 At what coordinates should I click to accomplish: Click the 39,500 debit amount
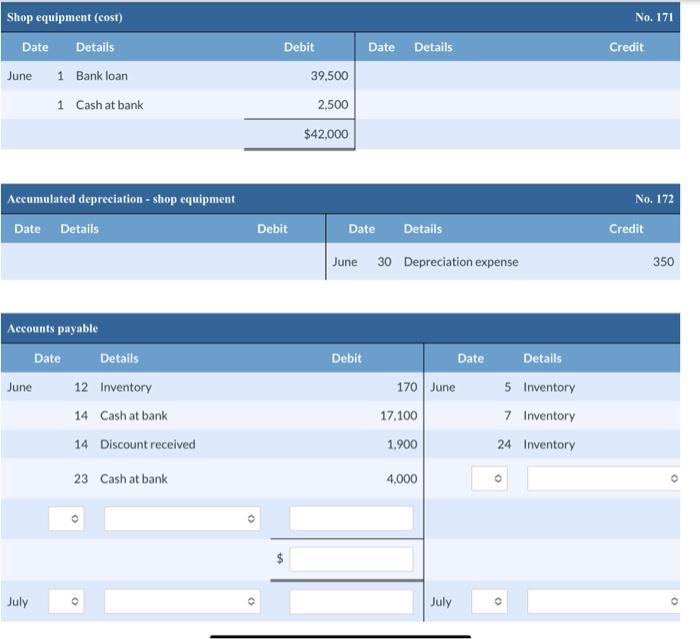[x=329, y=76]
